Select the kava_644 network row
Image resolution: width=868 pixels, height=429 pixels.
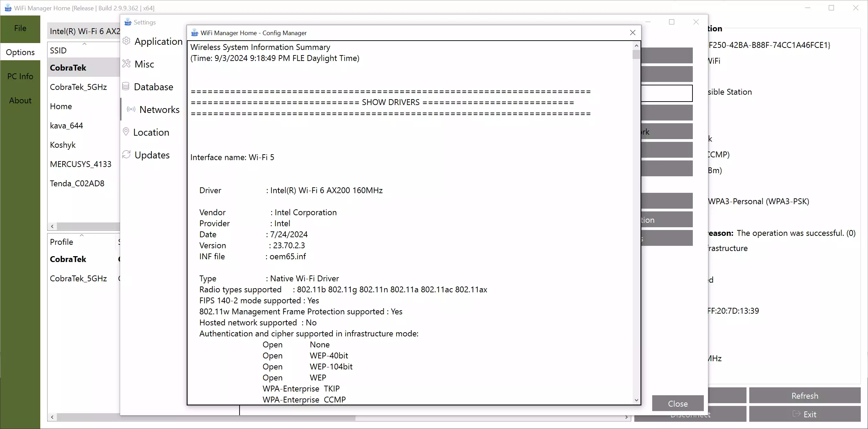coord(84,125)
